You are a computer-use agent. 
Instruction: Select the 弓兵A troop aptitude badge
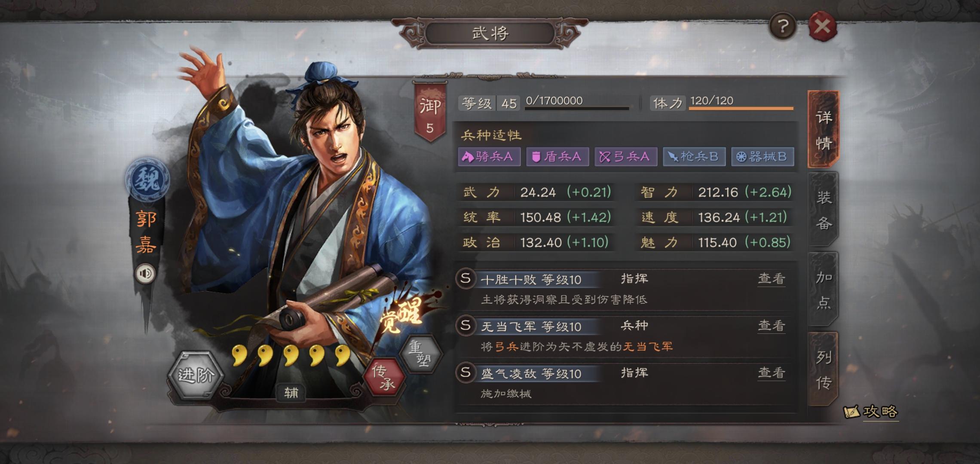click(626, 157)
